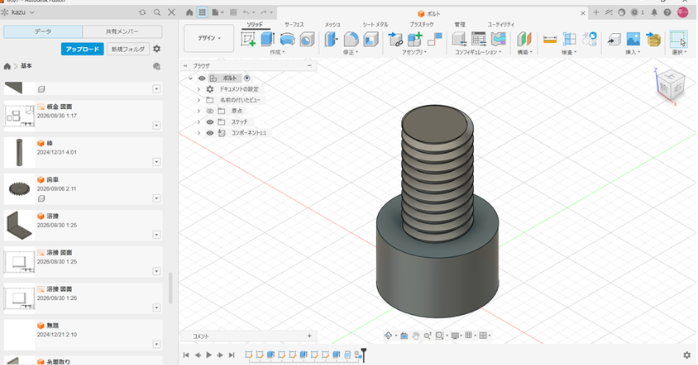
Task: Select the データ tab button
Action: coord(43,32)
